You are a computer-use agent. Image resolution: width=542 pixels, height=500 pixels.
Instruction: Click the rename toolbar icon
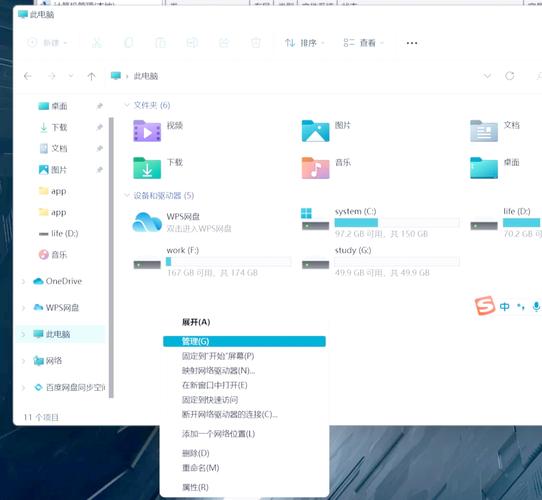[192, 43]
